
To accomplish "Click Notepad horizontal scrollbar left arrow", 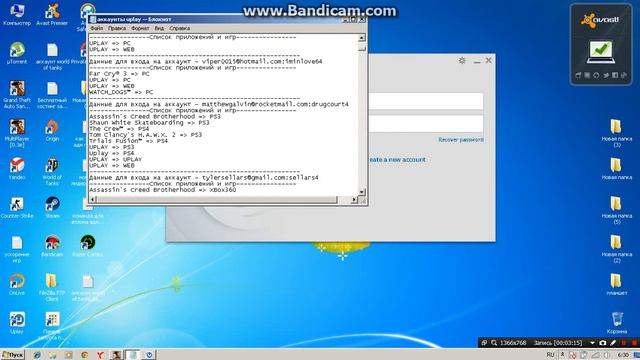I will [93, 200].
